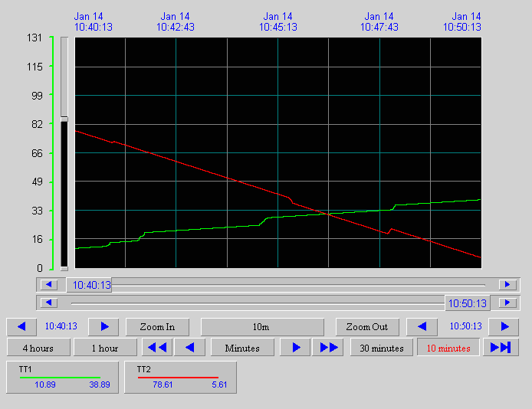Click the Jan 14 10:42:43 time label

(175, 21)
